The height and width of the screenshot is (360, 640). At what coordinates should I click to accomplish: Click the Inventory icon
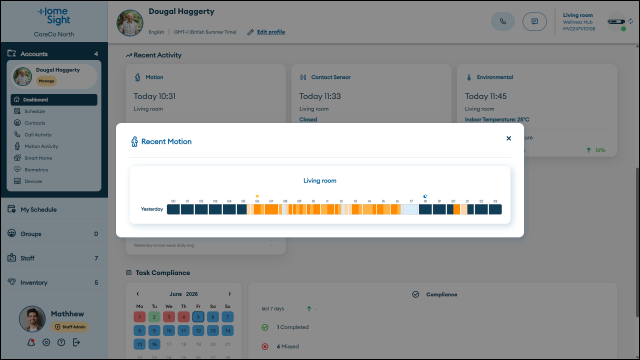tap(11, 282)
